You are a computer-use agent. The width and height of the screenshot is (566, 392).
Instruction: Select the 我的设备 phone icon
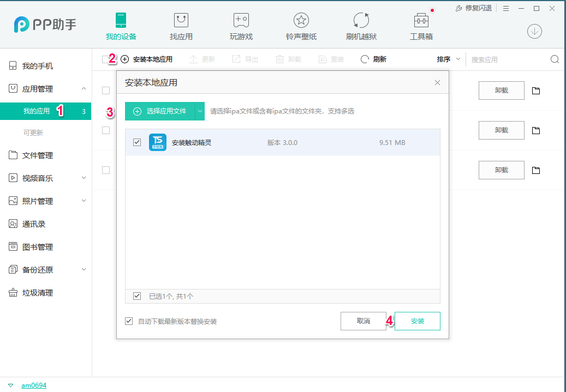point(121,21)
